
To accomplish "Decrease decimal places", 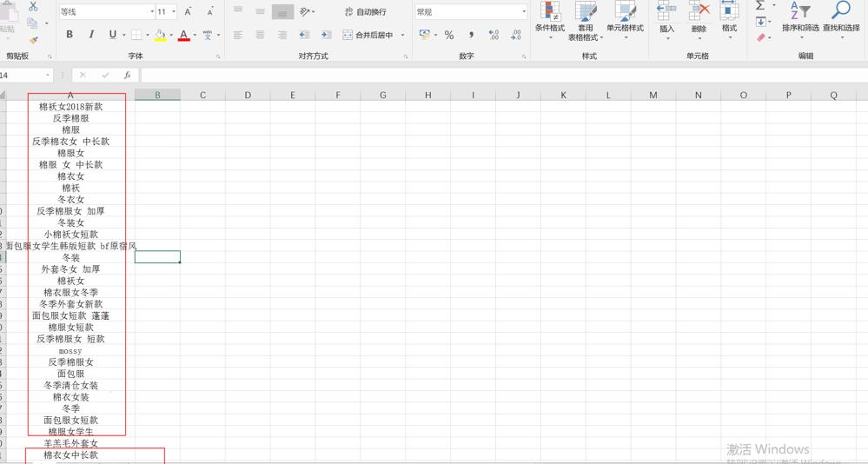I will (x=516, y=35).
